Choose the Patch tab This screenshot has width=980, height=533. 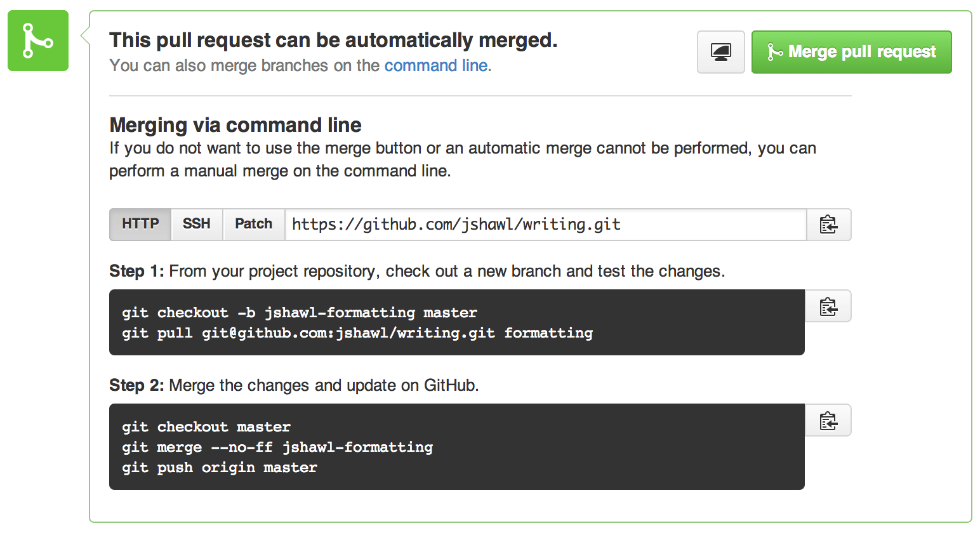pos(254,225)
